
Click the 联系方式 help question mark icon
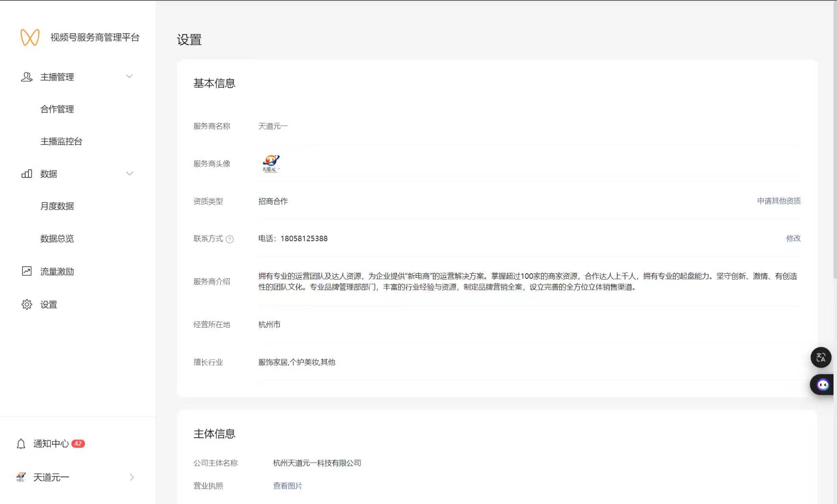click(x=230, y=239)
